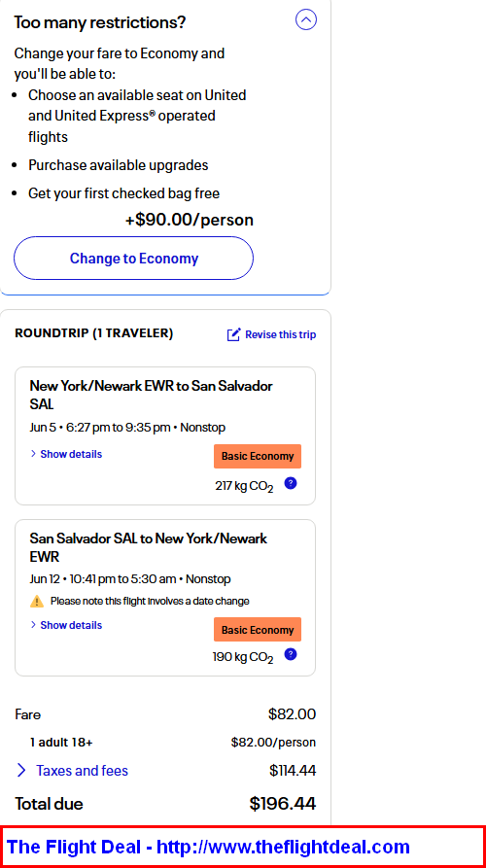
Task: Open the help icon next to 190 kg CO2
Action: (x=291, y=654)
